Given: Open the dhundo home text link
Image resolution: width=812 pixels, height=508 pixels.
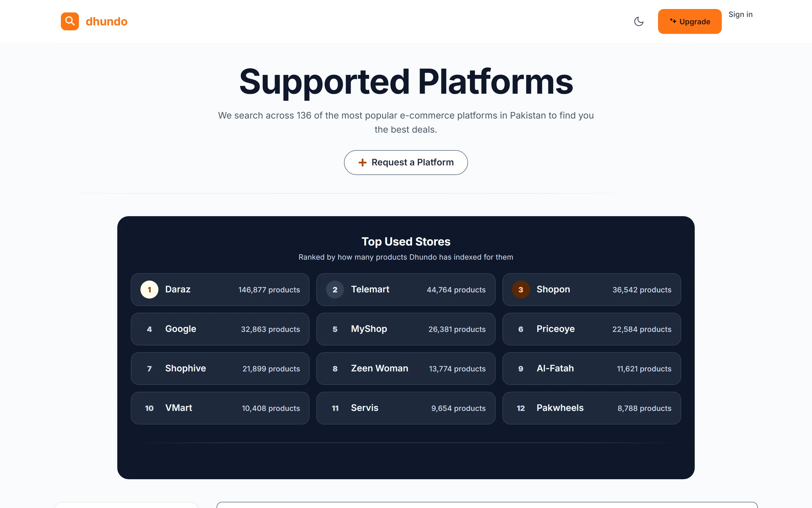Looking at the screenshot, I should tap(106, 21).
